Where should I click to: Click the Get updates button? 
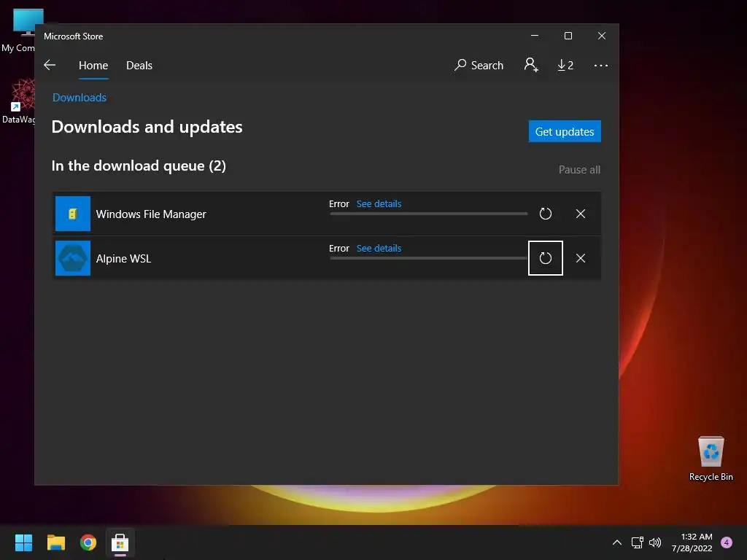565,131
